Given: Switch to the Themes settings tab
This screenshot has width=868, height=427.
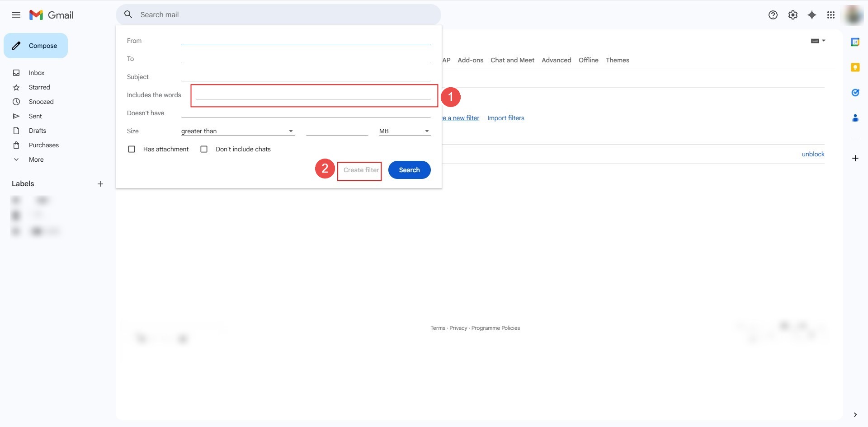Looking at the screenshot, I should [617, 60].
